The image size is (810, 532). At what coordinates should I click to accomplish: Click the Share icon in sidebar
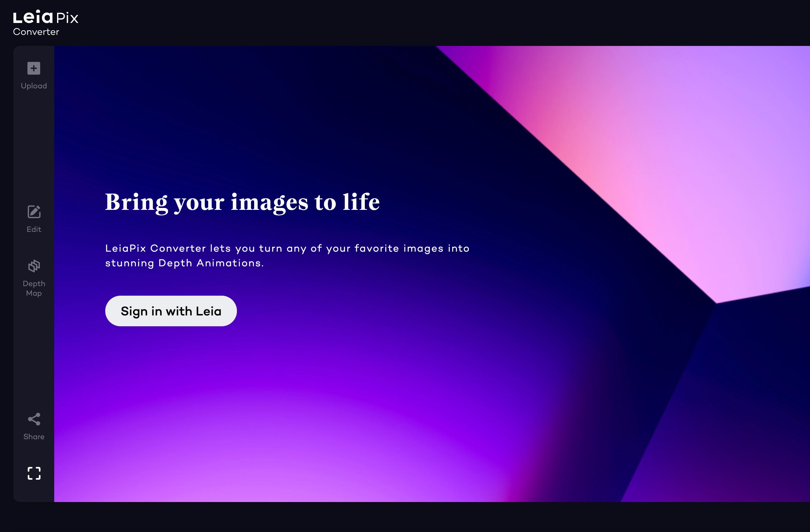(x=34, y=419)
